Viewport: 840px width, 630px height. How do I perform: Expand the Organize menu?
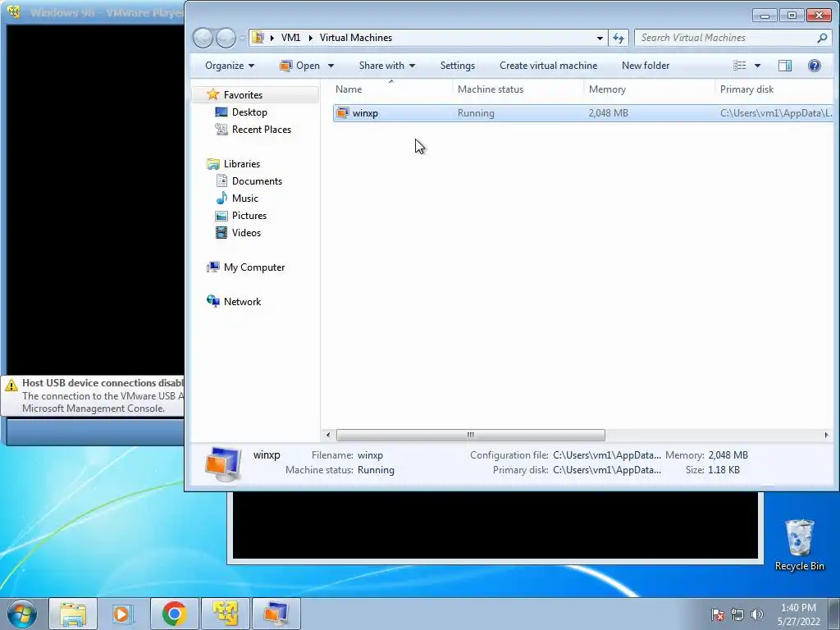[x=230, y=66]
